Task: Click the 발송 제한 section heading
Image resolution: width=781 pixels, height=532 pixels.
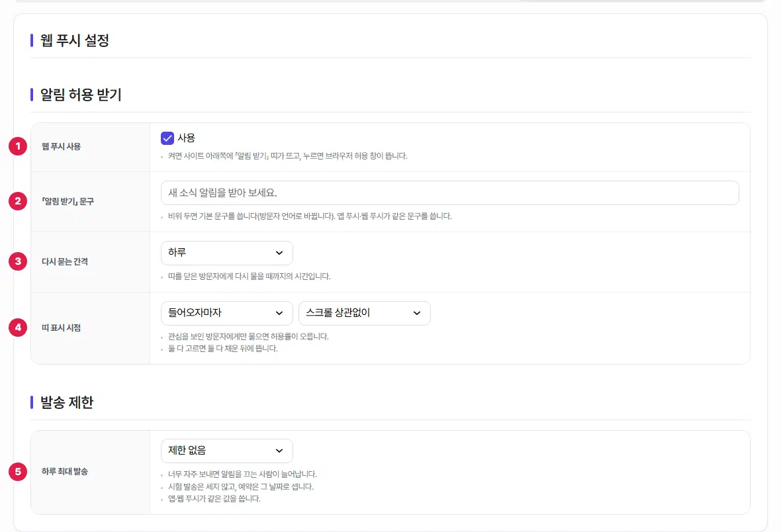Action: point(67,402)
